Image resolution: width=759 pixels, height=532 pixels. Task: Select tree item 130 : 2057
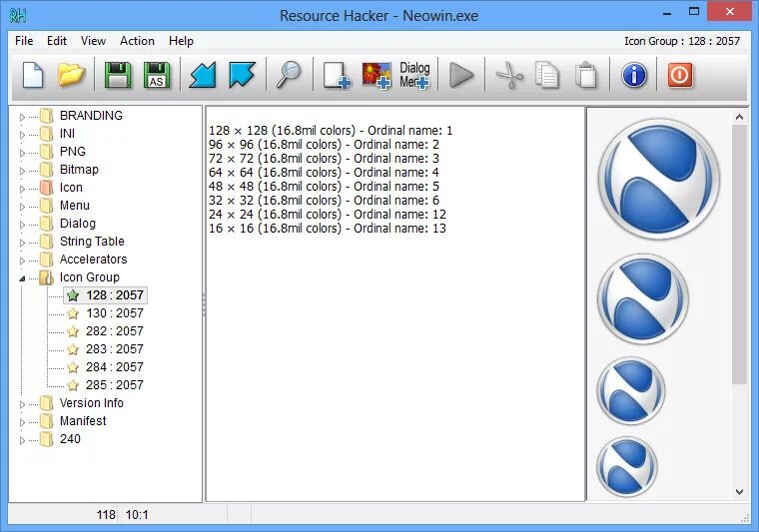pos(115,313)
